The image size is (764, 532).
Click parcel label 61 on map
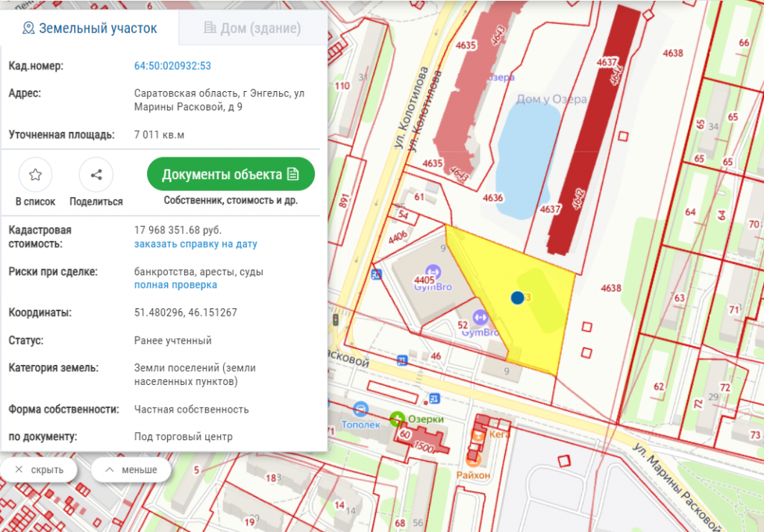pyautogui.click(x=419, y=197)
